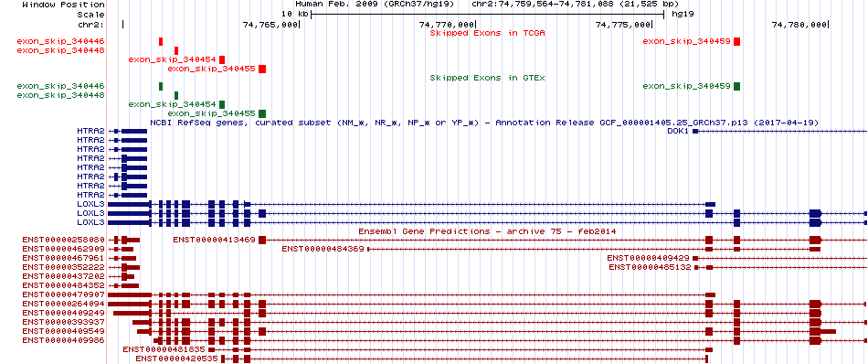This screenshot has width=868, height=364.
Task: Select transcript ENST00000409986
Action: point(64,340)
